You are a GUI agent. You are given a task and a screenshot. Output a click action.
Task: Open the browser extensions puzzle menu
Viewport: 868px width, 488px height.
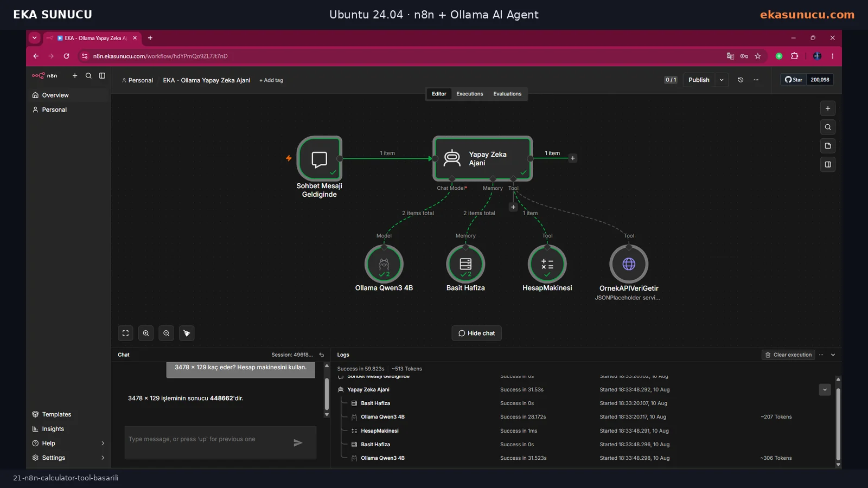click(x=795, y=56)
